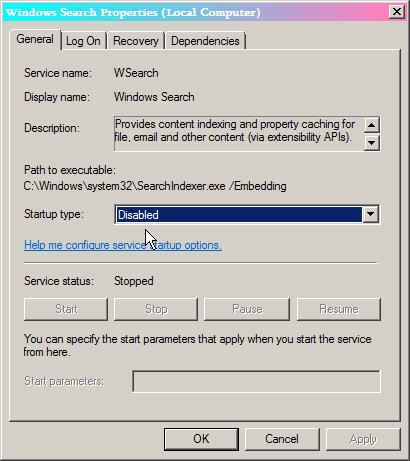410x461 pixels.
Task: Click the Pause service button
Action: (247, 309)
